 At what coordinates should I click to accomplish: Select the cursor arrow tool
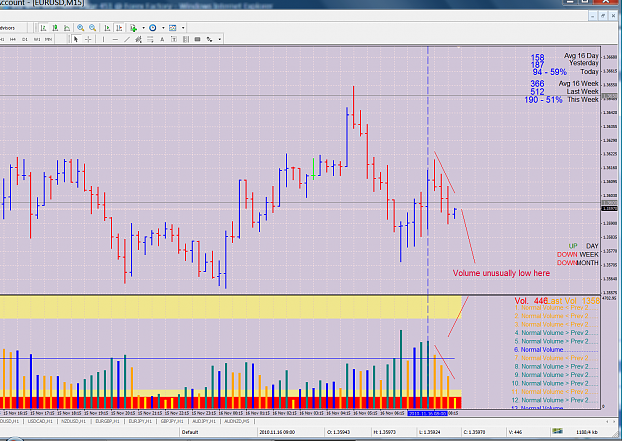pyautogui.click(x=76, y=39)
